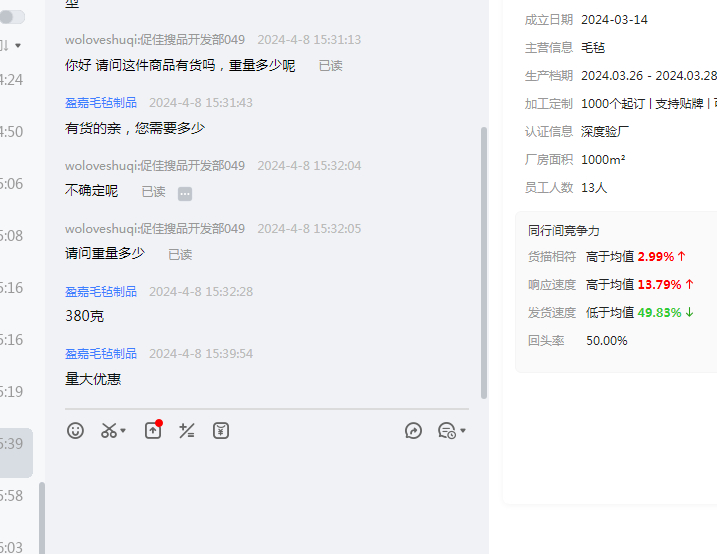
Task: Click the chat message scrollbar
Action: click(484, 263)
